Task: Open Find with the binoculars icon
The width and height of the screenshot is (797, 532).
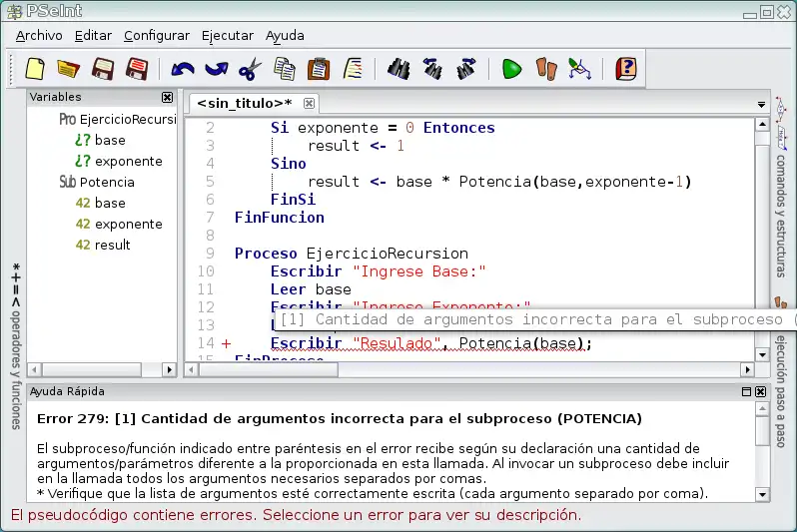Action: 399,69
